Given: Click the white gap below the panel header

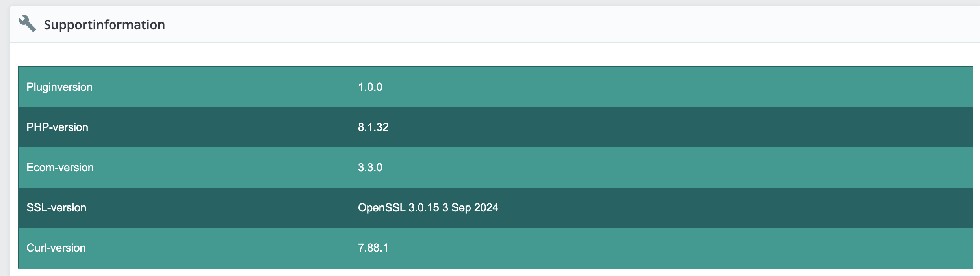Looking at the screenshot, I should (495, 54).
